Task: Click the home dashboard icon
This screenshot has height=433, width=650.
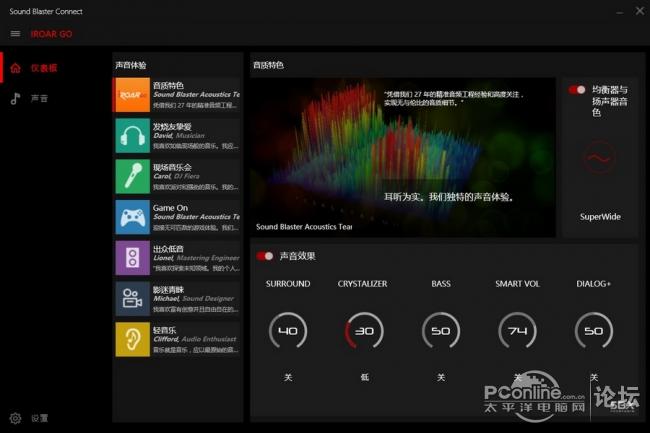Action: click(x=15, y=68)
